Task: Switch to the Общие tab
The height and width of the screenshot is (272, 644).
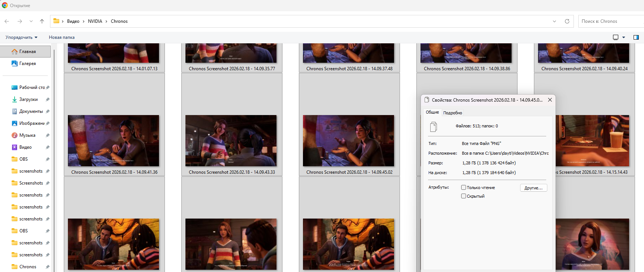Action: 432,112
